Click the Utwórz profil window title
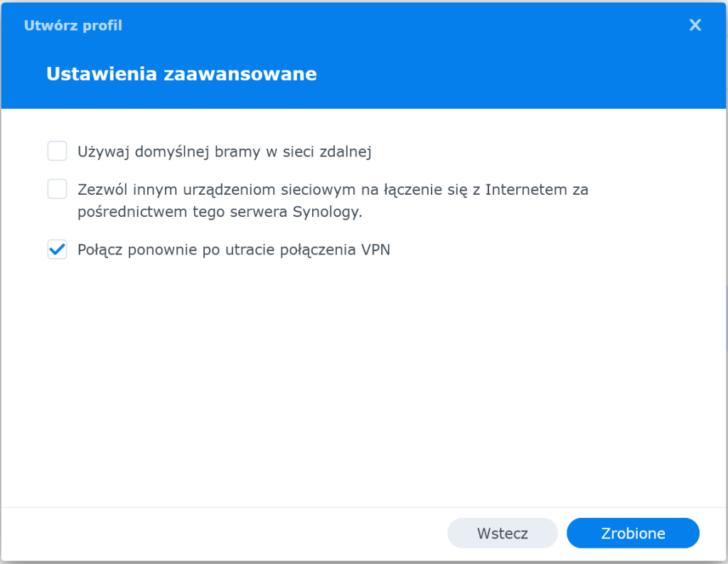Image resolution: width=728 pixels, height=564 pixels. pos(73,26)
